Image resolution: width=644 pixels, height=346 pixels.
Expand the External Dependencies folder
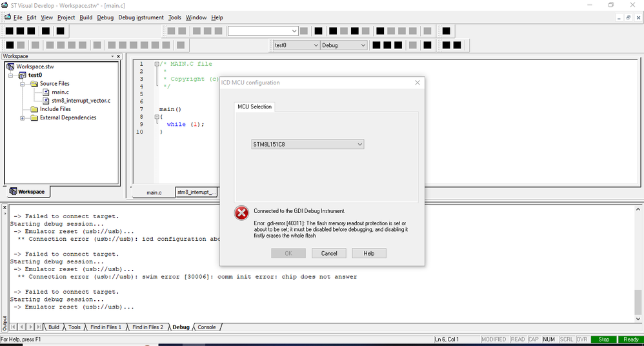[x=23, y=118]
